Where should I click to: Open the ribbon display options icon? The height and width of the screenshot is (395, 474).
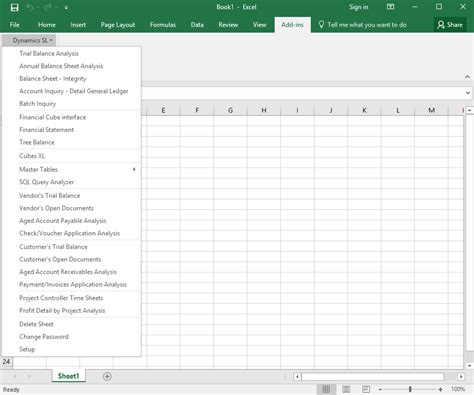390,7
